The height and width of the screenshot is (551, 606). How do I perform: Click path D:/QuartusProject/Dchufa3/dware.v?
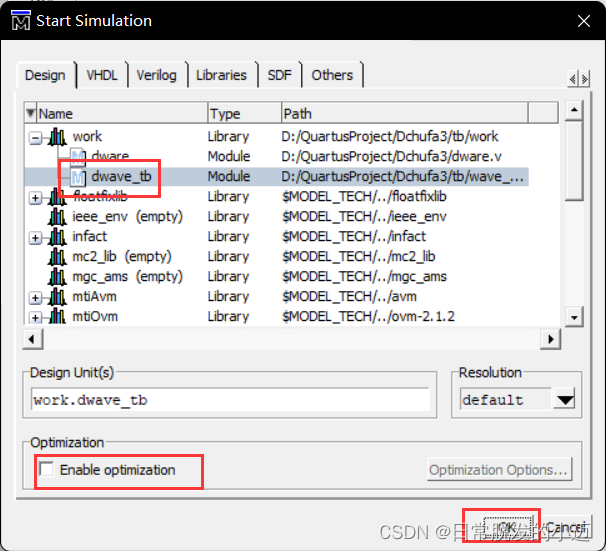391,156
